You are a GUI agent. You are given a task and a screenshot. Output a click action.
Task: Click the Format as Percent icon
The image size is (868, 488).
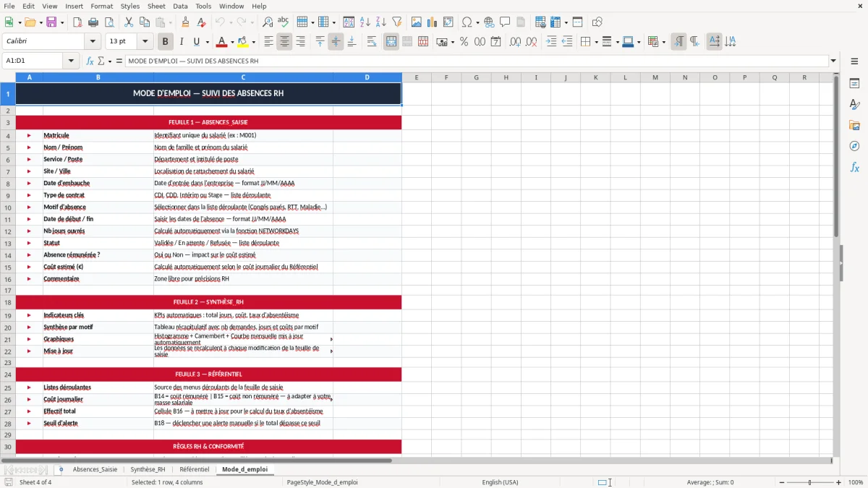click(464, 42)
